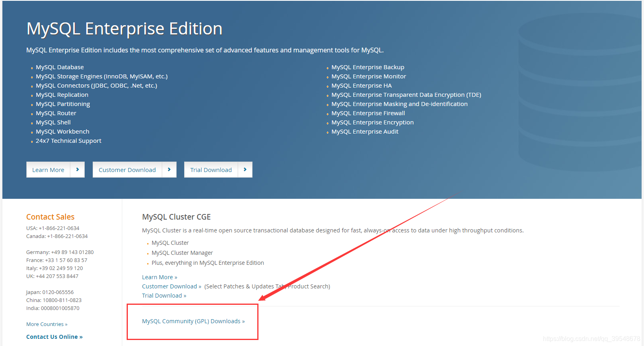
Task: Select MySQL Enterprise Firewall item
Action: [x=368, y=113]
